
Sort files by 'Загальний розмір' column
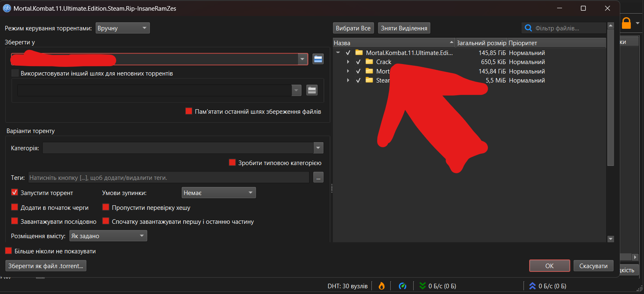click(481, 43)
